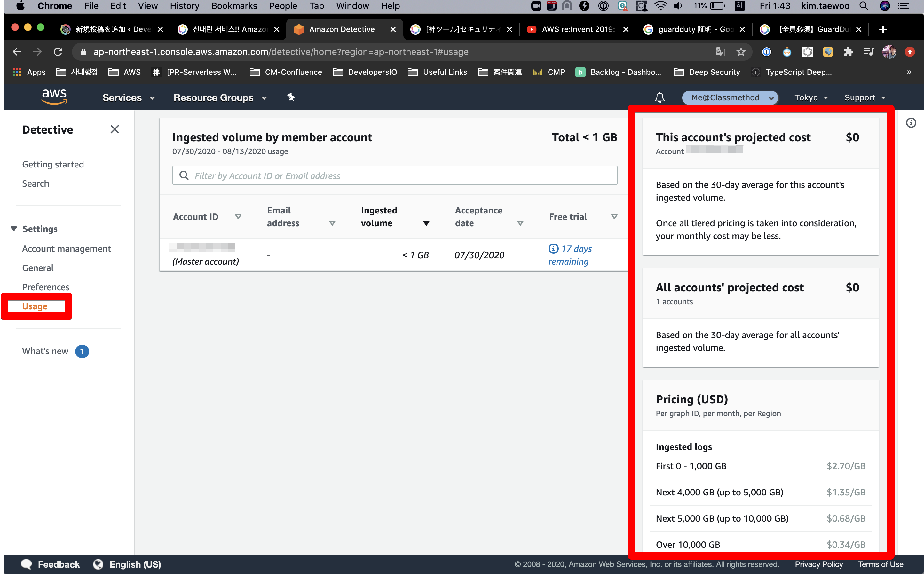Viewport: 924px width, 574px height.
Task: Sort by Acceptance date column arrow
Action: pyautogui.click(x=520, y=223)
